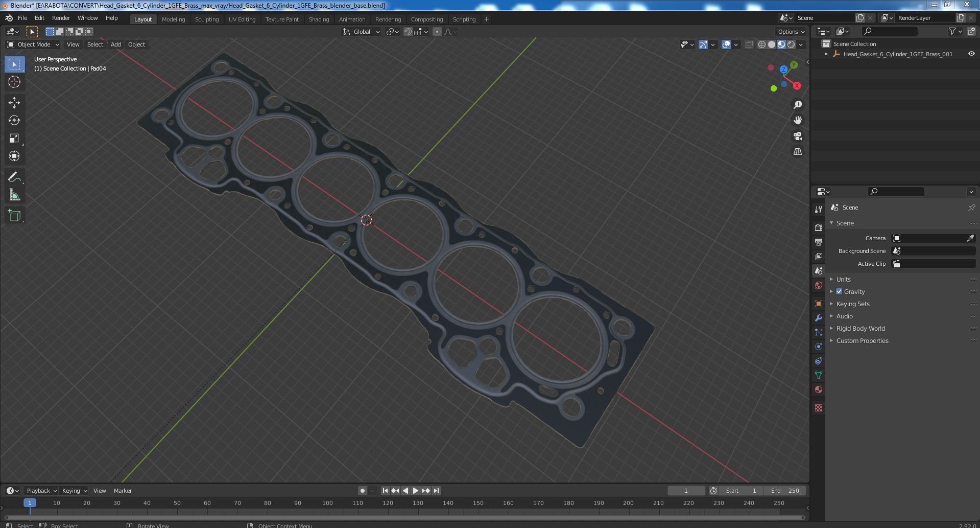Open the viewport Options dropdown
This screenshot has height=528, width=980.
tap(791, 32)
